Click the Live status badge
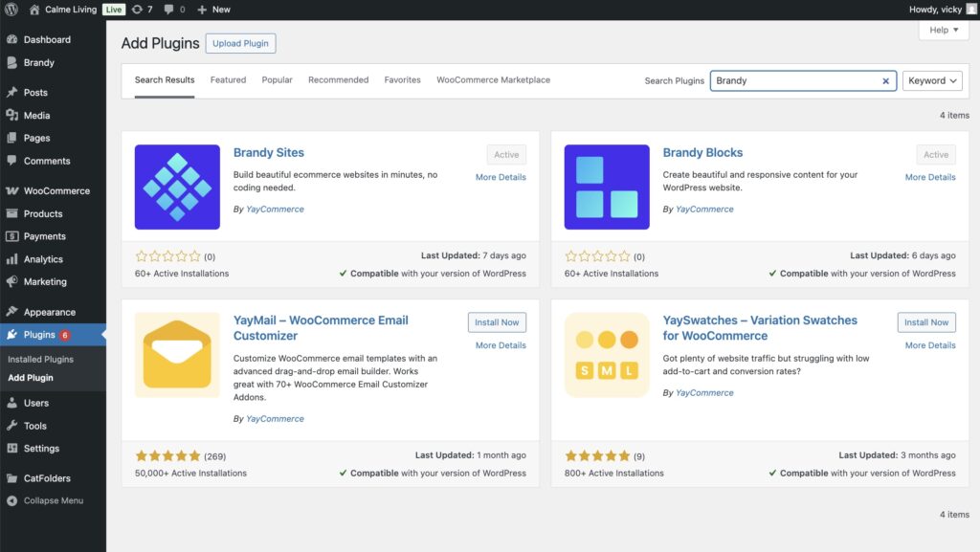 [114, 10]
